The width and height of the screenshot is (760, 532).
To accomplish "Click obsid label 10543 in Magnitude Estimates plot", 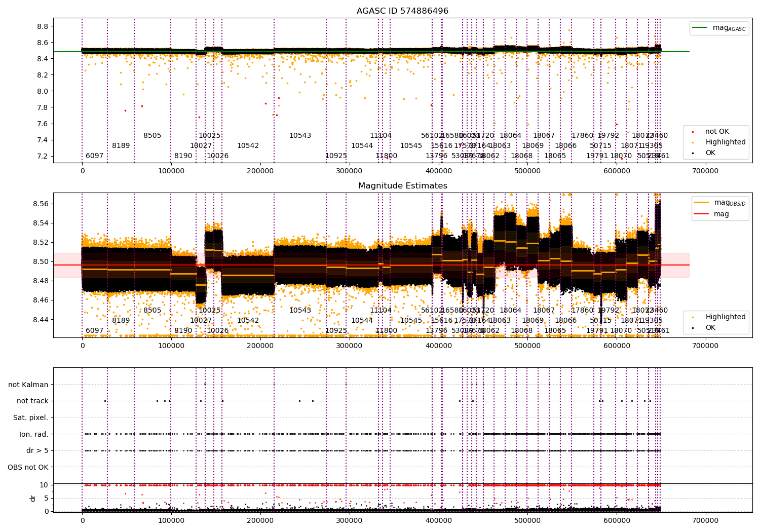I will 300,310.
